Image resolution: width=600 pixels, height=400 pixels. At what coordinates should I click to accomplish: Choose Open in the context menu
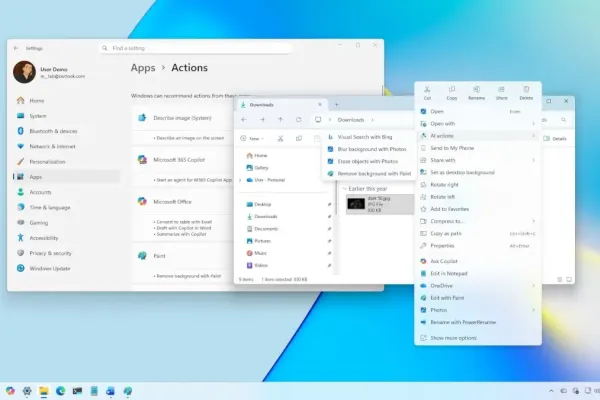(478, 111)
